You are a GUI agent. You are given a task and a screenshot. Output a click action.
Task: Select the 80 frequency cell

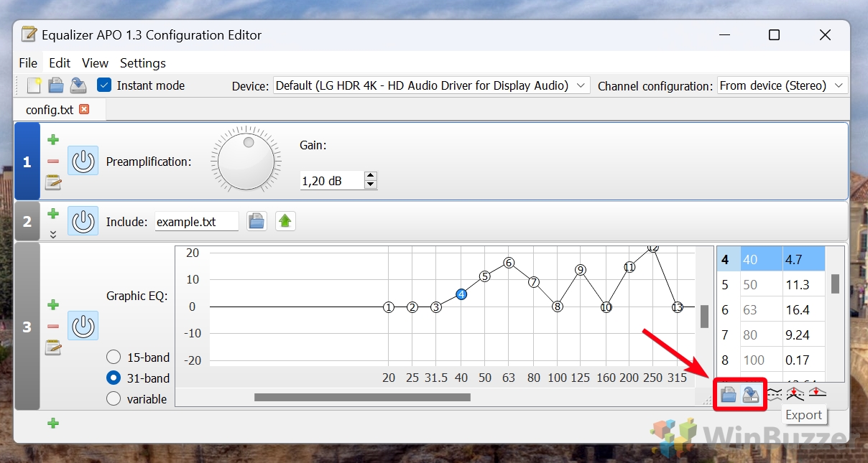coord(761,335)
